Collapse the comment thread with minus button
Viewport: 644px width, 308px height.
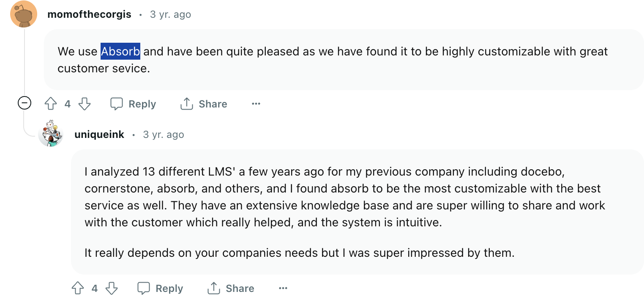[24, 103]
